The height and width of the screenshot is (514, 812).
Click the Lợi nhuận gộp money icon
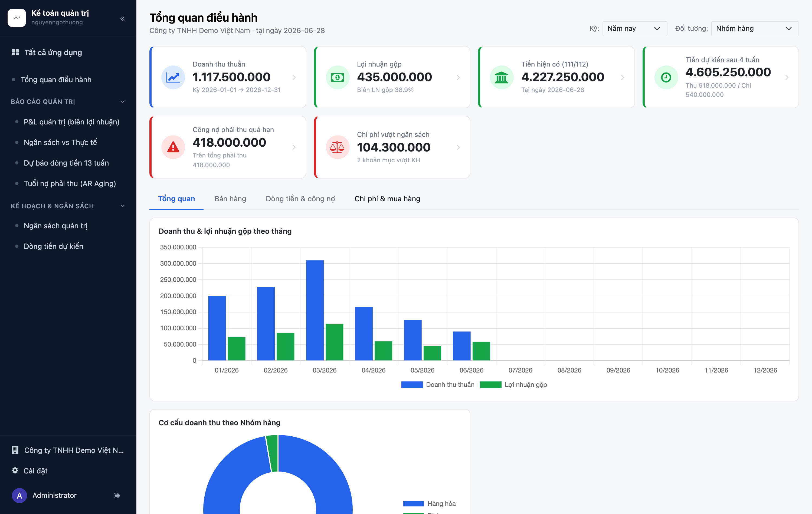[x=337, y=77]
